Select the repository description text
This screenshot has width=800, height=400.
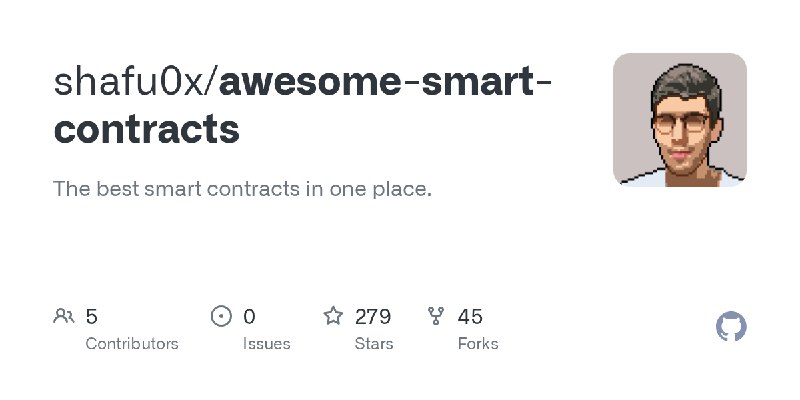pyautogui.click(x=242, y=188)
